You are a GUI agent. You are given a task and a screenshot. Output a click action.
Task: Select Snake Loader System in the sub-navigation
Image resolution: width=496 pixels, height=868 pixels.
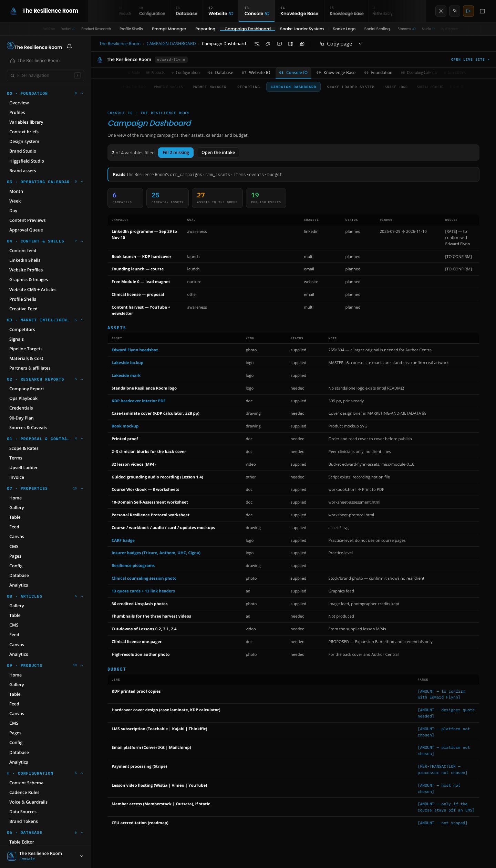click(302, 29)
